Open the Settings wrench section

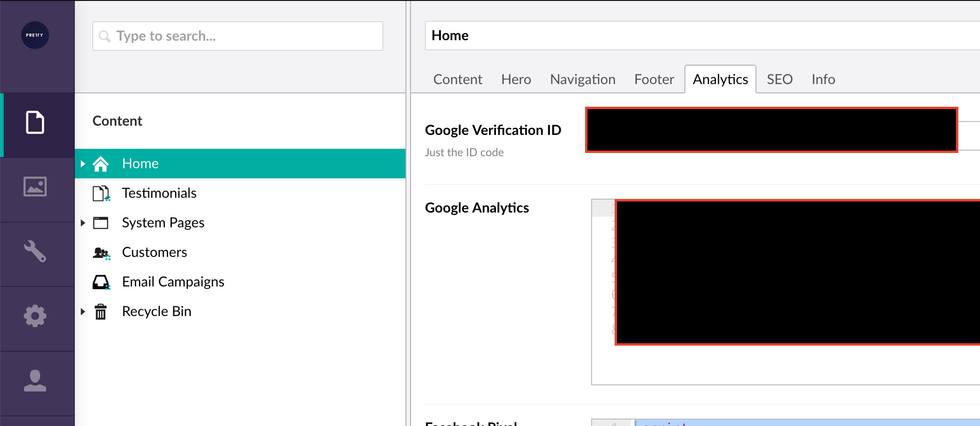35,251
